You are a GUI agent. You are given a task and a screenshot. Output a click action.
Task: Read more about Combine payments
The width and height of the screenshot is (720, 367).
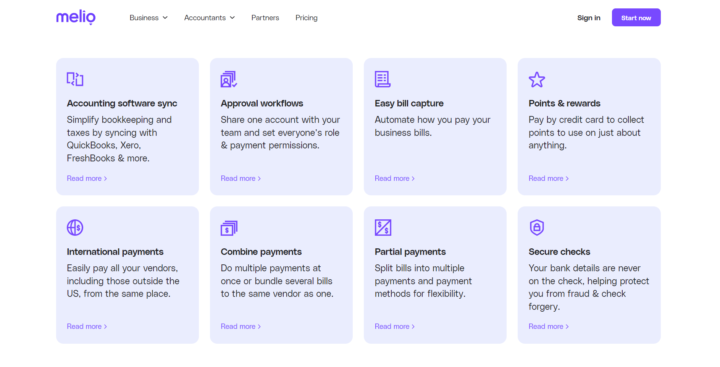(x=241, y=326)
